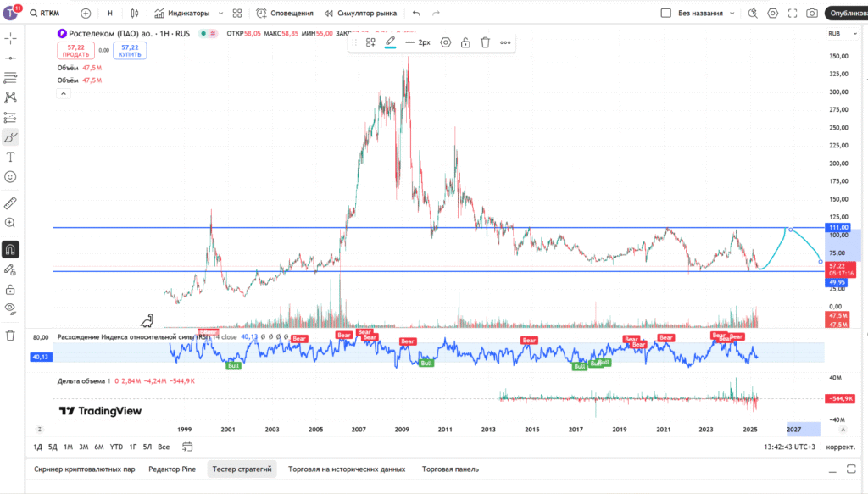Enter fullscreen mode

(x=793, y=13)
